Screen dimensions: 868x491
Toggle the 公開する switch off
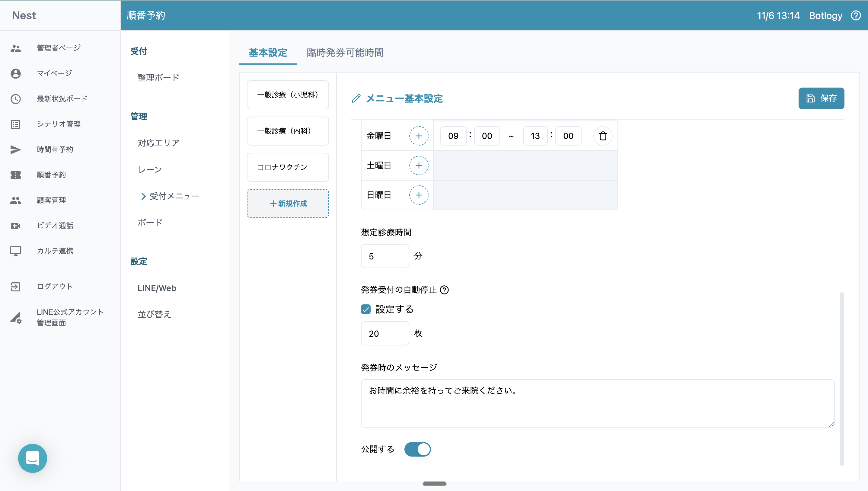click(x=417, y=449)
